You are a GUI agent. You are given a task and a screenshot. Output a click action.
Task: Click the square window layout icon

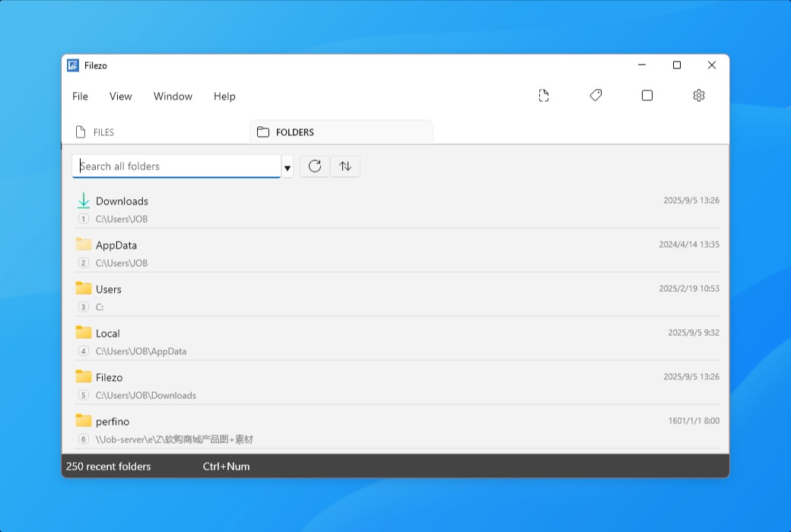[647, 95]
